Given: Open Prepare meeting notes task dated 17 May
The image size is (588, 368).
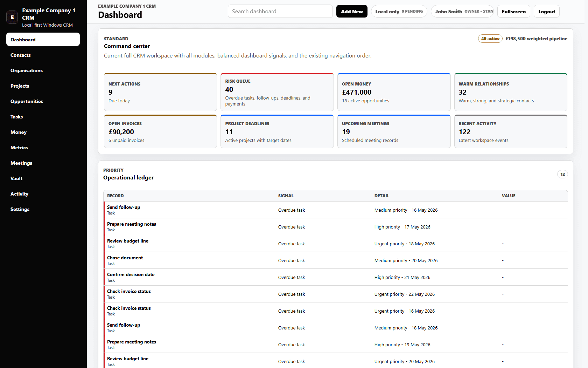Looking at the screenshot, I should click(336, 227).
